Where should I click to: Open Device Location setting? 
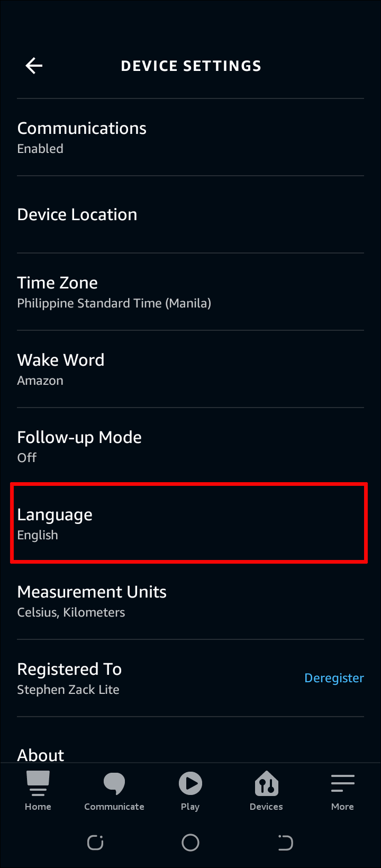coord(77,214)
